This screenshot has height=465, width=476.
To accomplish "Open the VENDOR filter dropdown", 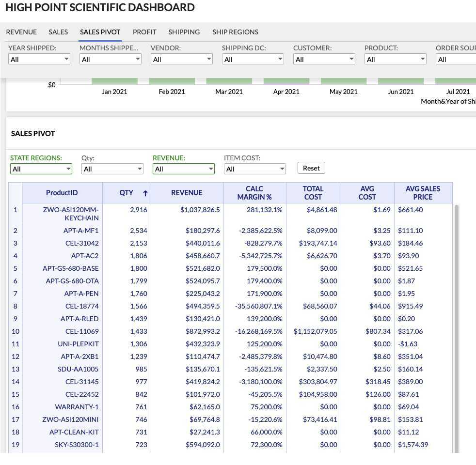I will (181, 59).
